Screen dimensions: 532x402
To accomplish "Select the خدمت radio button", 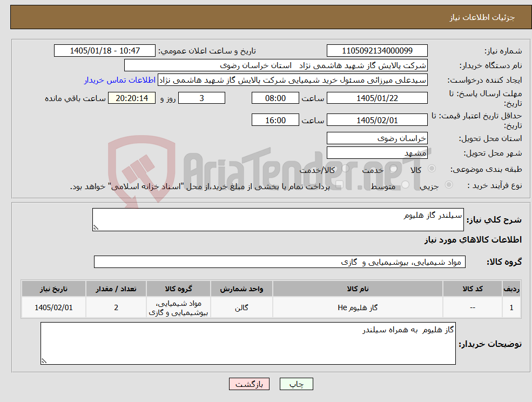I will (394, 169).
